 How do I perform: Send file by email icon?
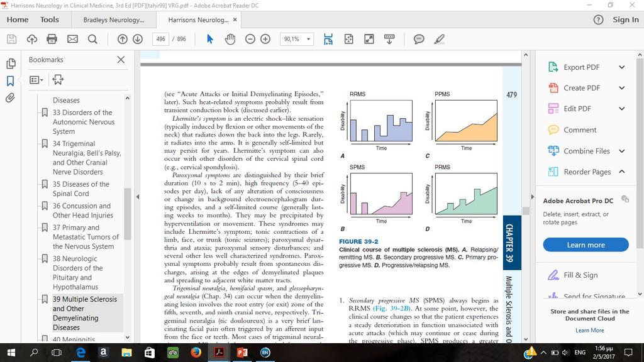72,39
